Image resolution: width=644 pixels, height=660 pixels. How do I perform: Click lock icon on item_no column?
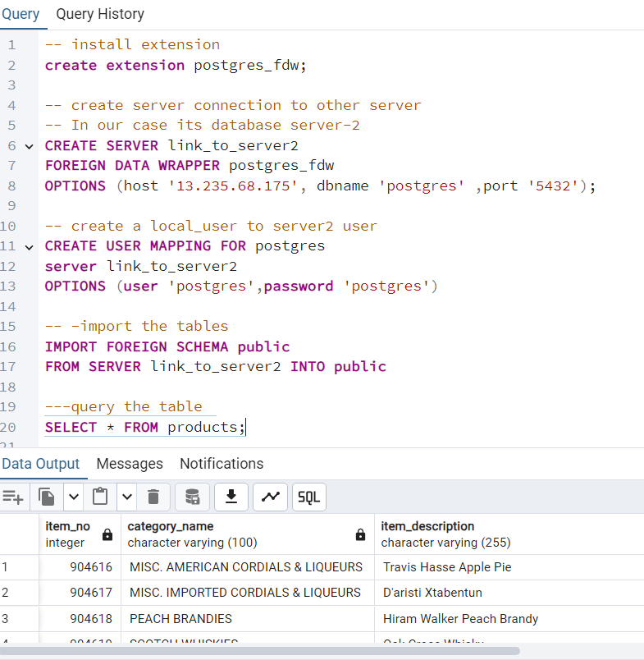(107, 534)
